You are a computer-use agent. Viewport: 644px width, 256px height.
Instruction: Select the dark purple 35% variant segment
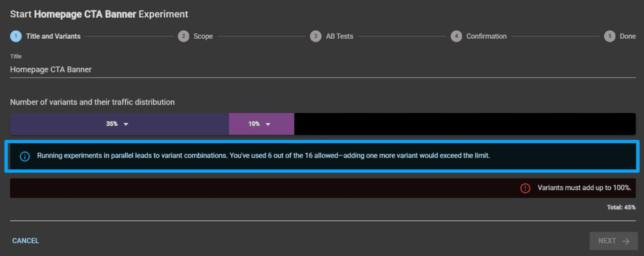120,124
